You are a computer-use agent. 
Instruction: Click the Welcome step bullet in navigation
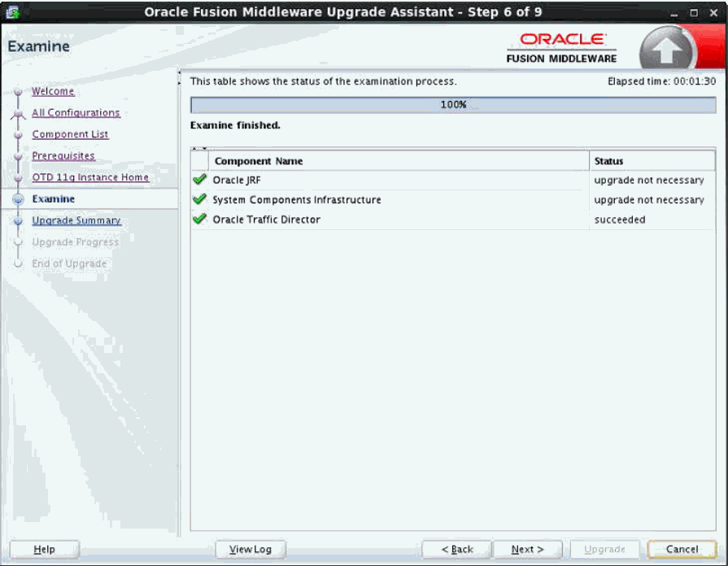coord(18,91)
